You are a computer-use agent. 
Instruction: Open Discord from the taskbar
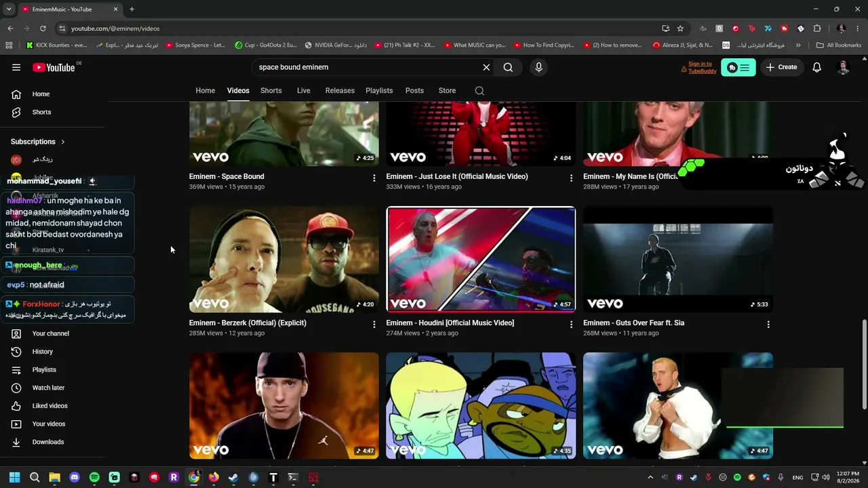(x=75, y=477)
